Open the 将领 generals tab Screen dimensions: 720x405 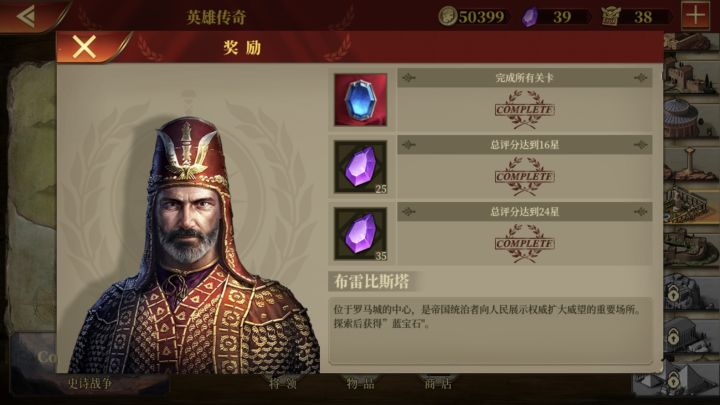pyautogui.click(x=283, y=383)
